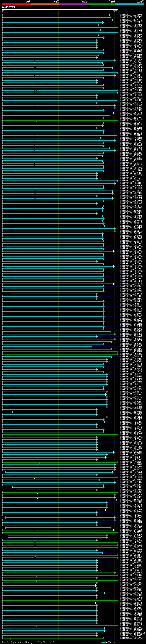Screen dimensions: 146x644
Task: Select hit UniRef100_A7RNJ1
Action: (x=131, y=427)
